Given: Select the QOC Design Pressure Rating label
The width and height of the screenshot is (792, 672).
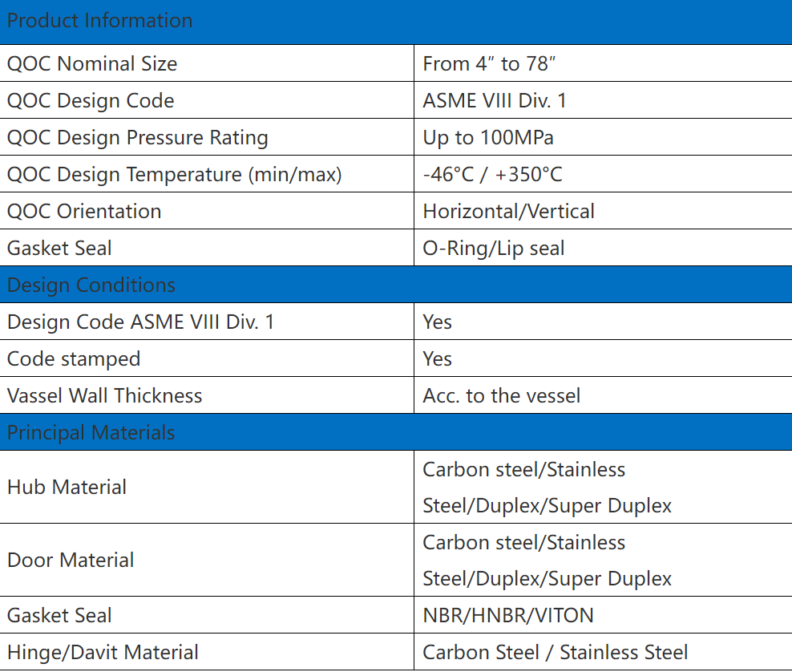Looking at the screenshot, I should [137, 137].
